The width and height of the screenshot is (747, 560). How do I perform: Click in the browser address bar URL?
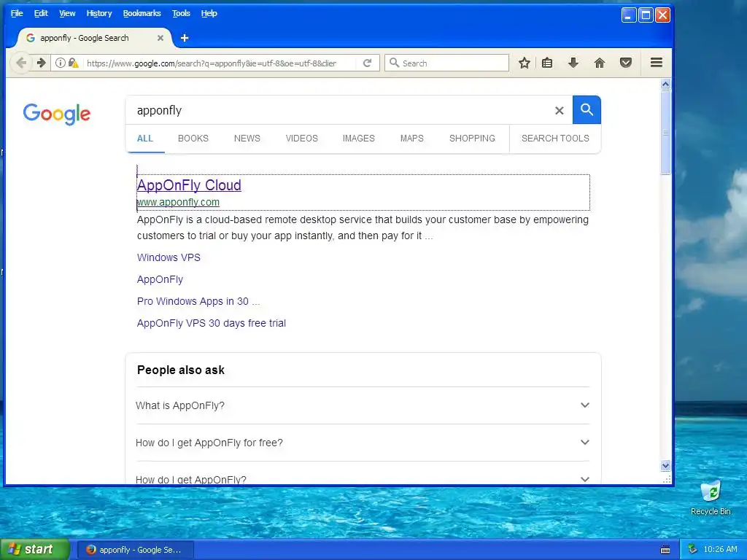pos(212,63)
